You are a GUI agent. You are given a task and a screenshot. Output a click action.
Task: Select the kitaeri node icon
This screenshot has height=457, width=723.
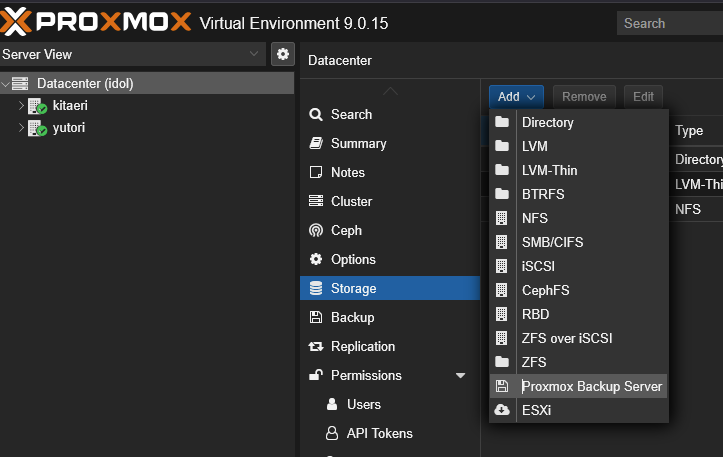click(x=38, y=106)
